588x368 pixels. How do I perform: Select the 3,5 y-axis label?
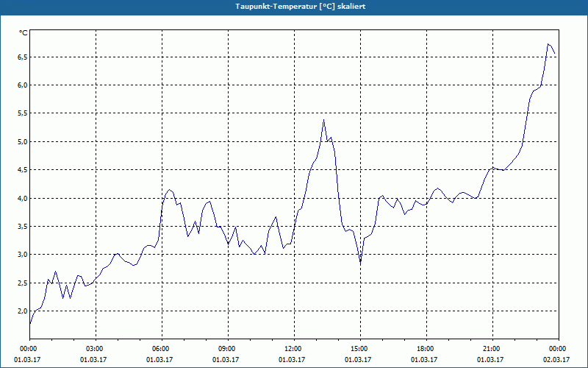22,227
